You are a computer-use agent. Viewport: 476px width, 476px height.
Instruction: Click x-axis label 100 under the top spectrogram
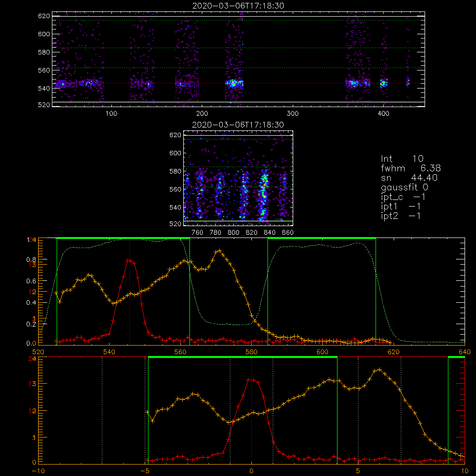(111, 114)
